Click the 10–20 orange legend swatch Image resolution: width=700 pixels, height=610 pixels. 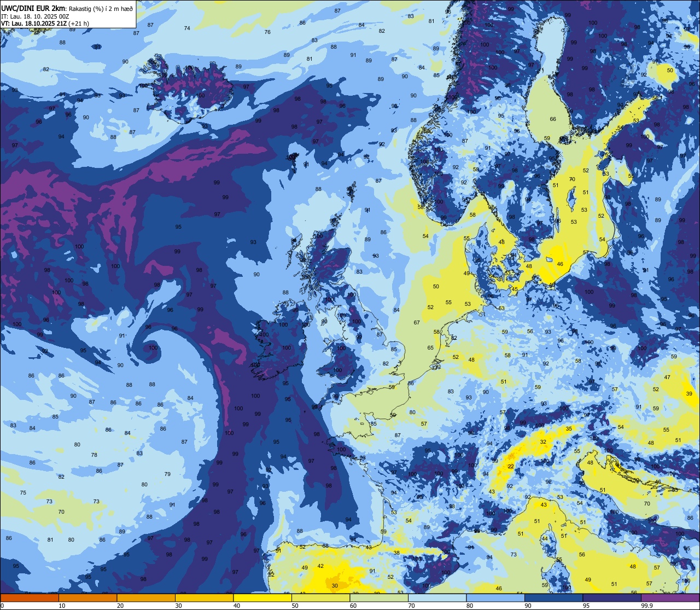click(87, 597)
